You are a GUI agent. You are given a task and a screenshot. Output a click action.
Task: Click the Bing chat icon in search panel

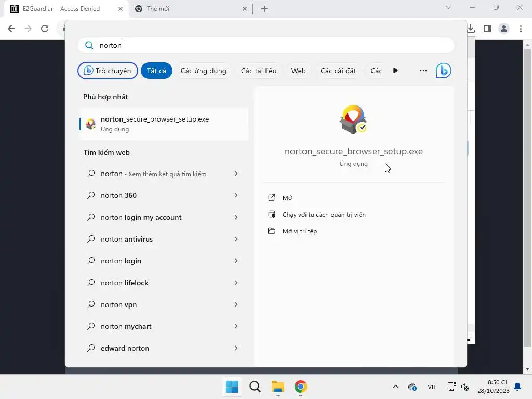click(443, 71)
